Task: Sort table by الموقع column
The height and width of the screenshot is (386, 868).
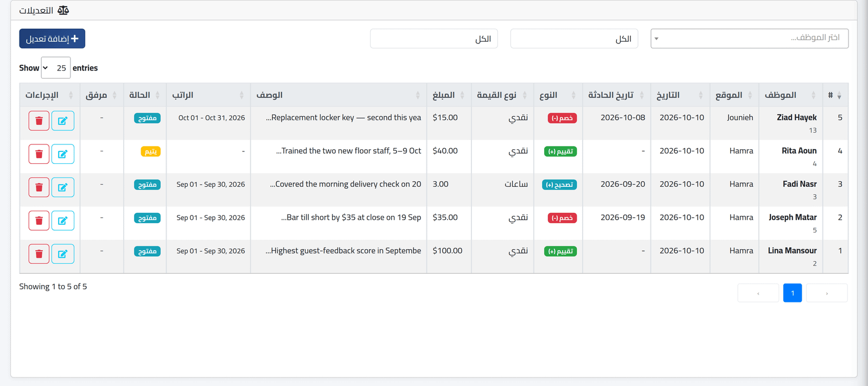Action: [x=734, y=95]
